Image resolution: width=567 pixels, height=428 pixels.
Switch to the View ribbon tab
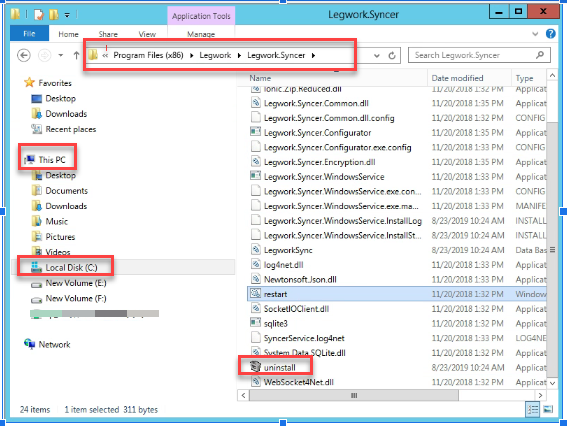click(x=147, y=34)
